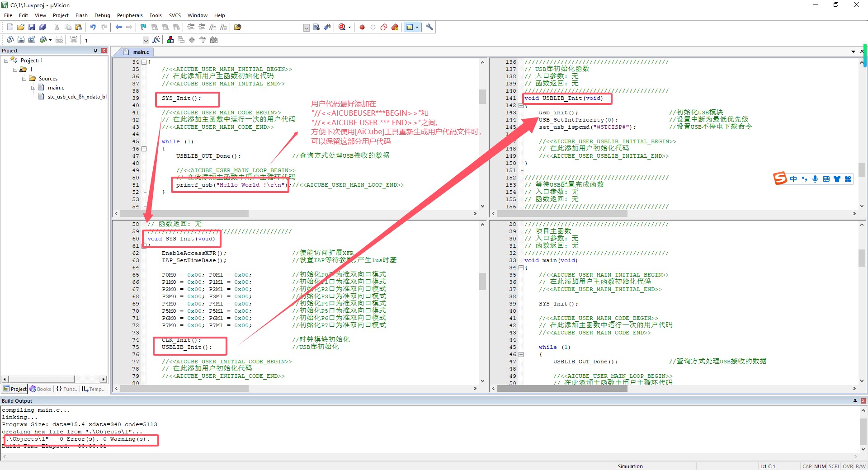Start or stop debug session
868x470 pixels.
pos(342,27)
